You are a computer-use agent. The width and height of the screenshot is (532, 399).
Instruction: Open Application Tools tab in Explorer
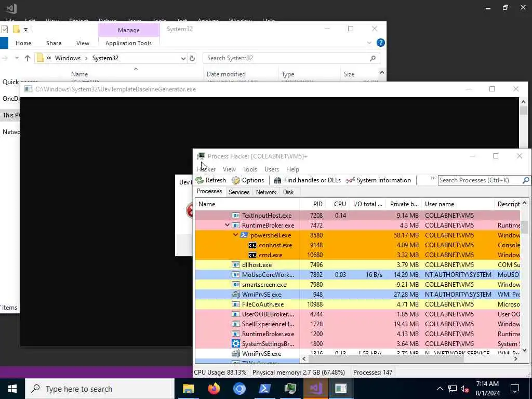point(128,43)
